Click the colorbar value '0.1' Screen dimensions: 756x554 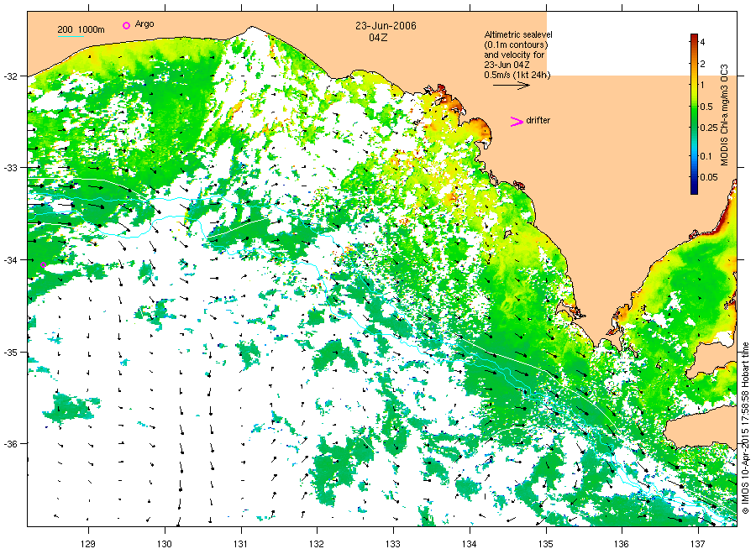click(706, 156)
